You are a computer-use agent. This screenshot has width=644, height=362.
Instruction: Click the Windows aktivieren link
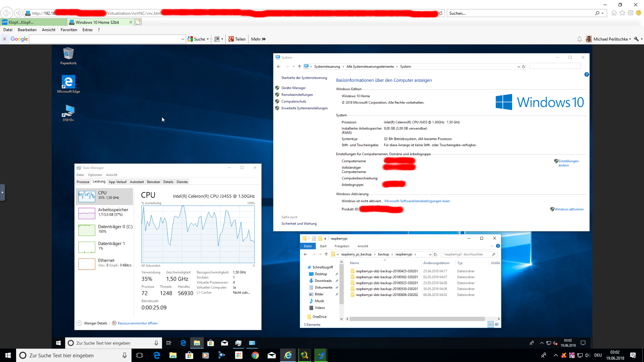[569, 209]
